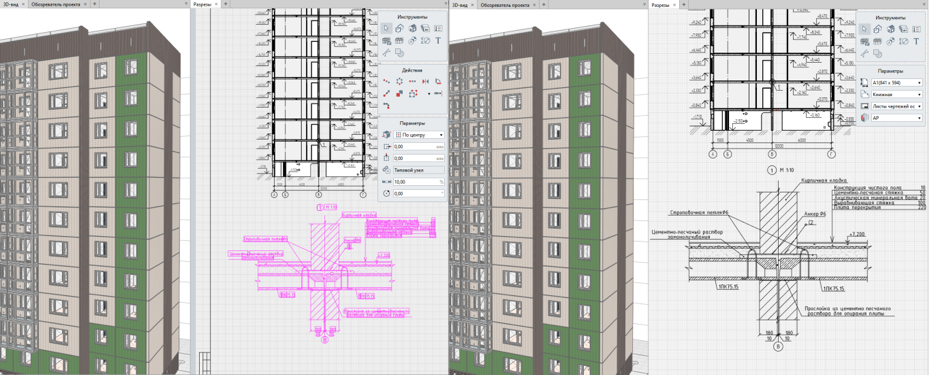
Task: Click the align-to-line action in Действия
Action: click(437, 93)
